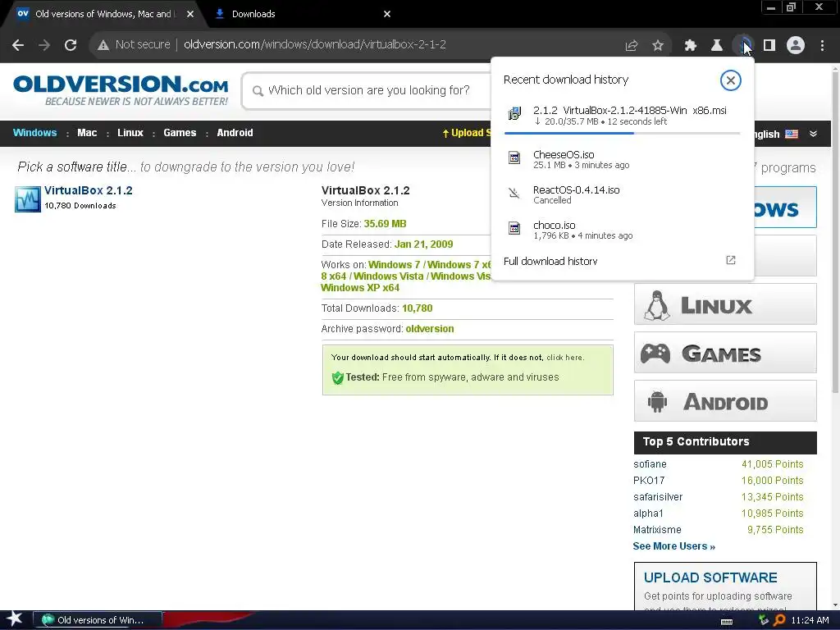Click the VirtualBox program icon
This screenshot has height=630, width=840.
pos(28,199)
